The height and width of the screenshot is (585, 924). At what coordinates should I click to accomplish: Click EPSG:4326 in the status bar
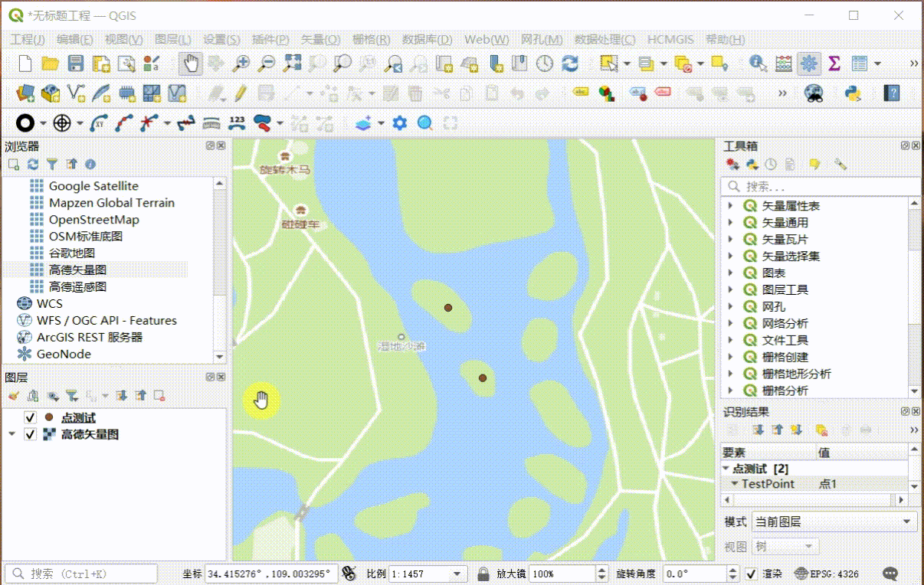[835, 574]
